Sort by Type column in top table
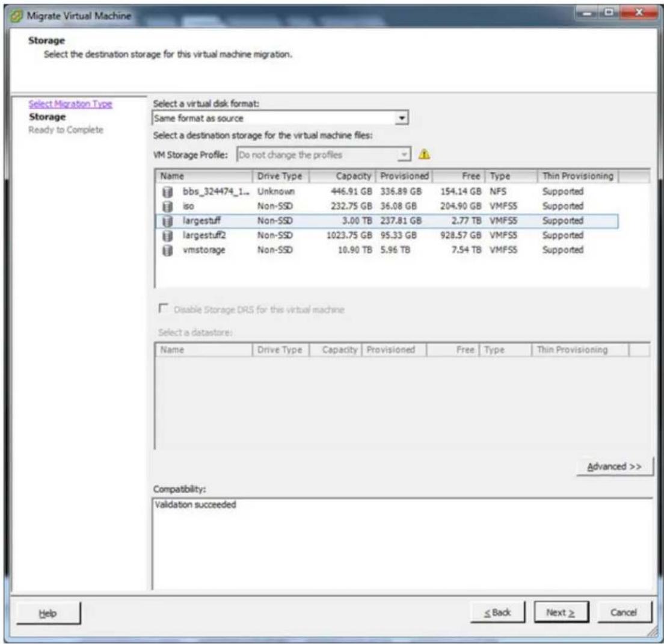The width and height of the screenshot is (664, 644). click(511, 176)
